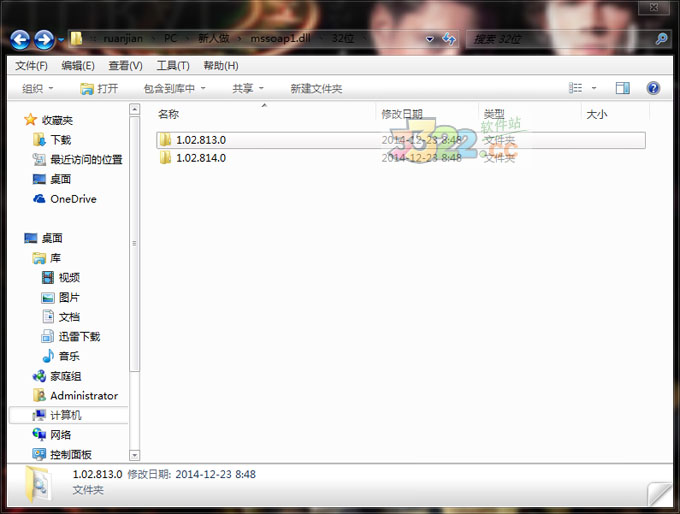Select the 1.02.813.0 folder icon
Viewport: 680px width, 514px height.
click(x=165, y=140)
